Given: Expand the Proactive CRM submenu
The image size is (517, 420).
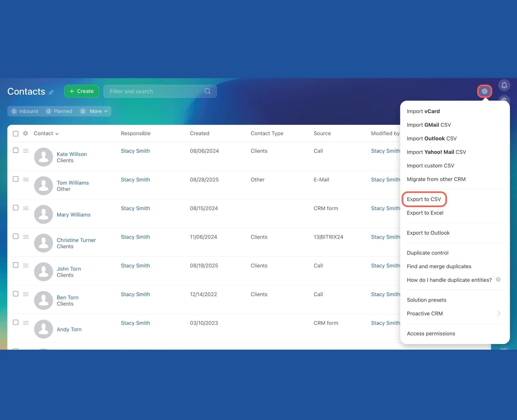Looking at the screenshot, I should [425, 313].
